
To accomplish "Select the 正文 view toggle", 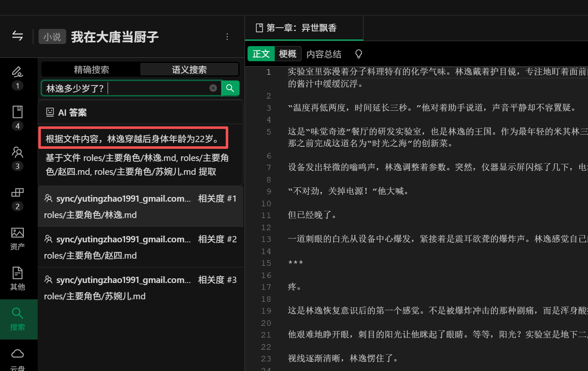I will (261, 54).
